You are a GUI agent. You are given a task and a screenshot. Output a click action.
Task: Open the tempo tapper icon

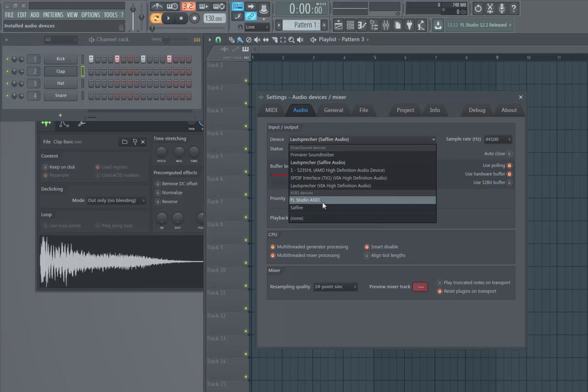[x=421, y=24]
